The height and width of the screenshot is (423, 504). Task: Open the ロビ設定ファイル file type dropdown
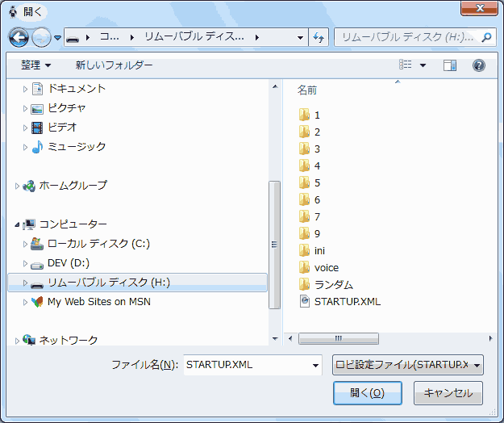click(407, 365)
